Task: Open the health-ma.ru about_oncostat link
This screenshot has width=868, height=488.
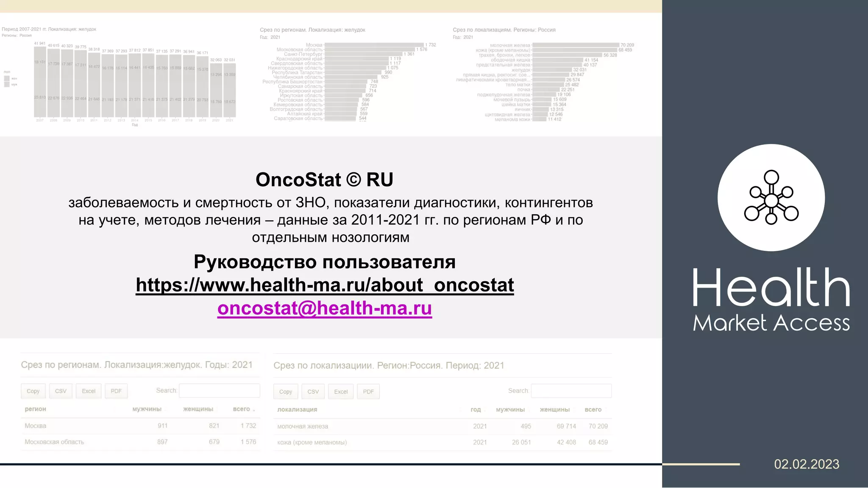Action: point(325,285)
